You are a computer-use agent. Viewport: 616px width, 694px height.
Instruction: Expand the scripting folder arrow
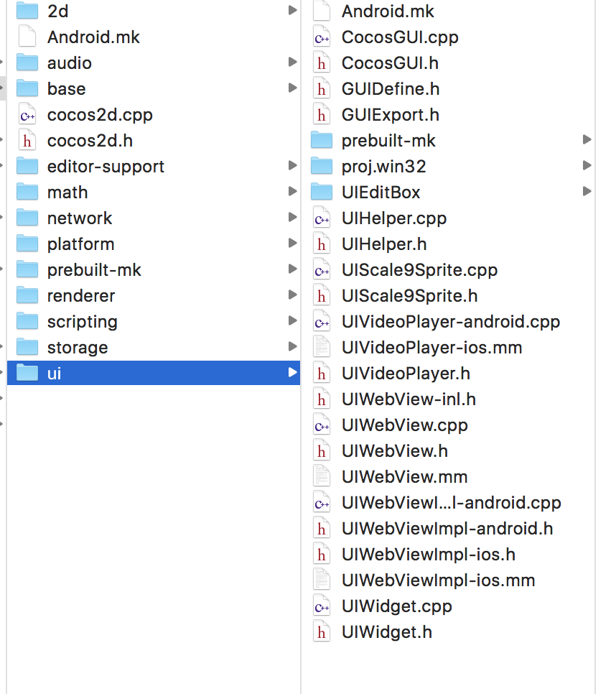292,320
